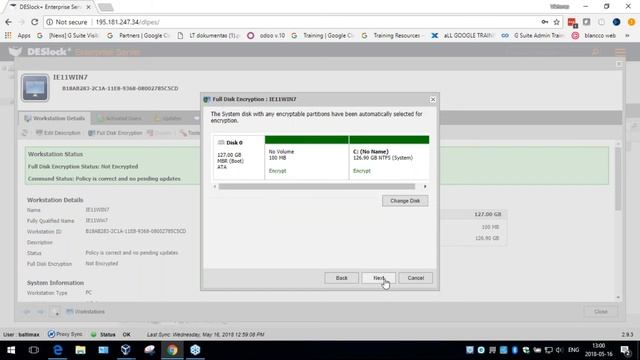Bookmark this page with star icon
Screen dimensions: 640x360
coord(556,22)
